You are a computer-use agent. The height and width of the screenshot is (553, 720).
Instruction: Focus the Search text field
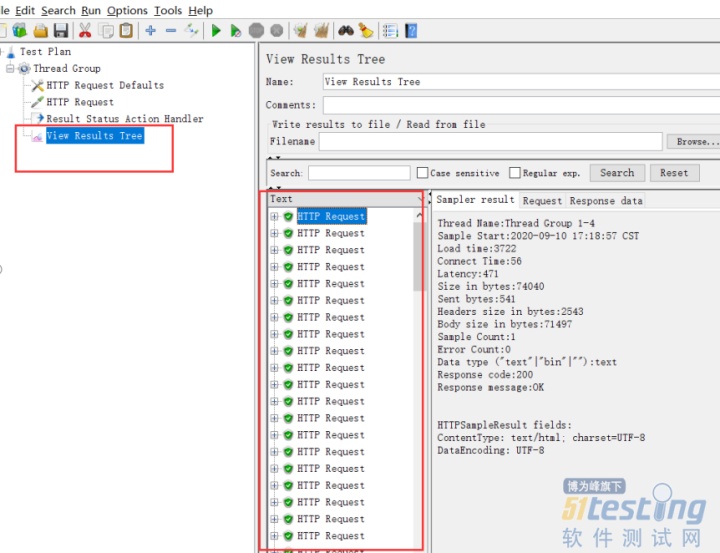point(359,173)
